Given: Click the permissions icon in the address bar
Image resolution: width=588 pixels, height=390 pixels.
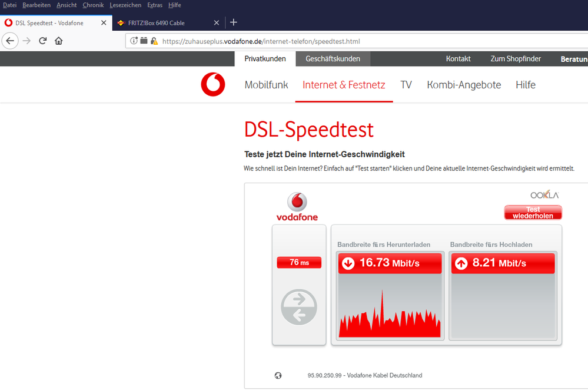Looking at the screenshot, I should point(144,41).
